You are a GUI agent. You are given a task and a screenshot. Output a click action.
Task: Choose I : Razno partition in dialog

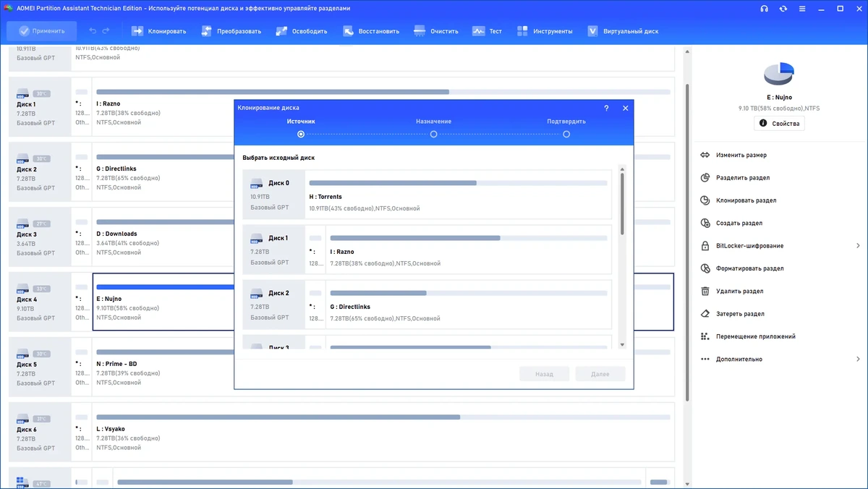coord(469,250)
